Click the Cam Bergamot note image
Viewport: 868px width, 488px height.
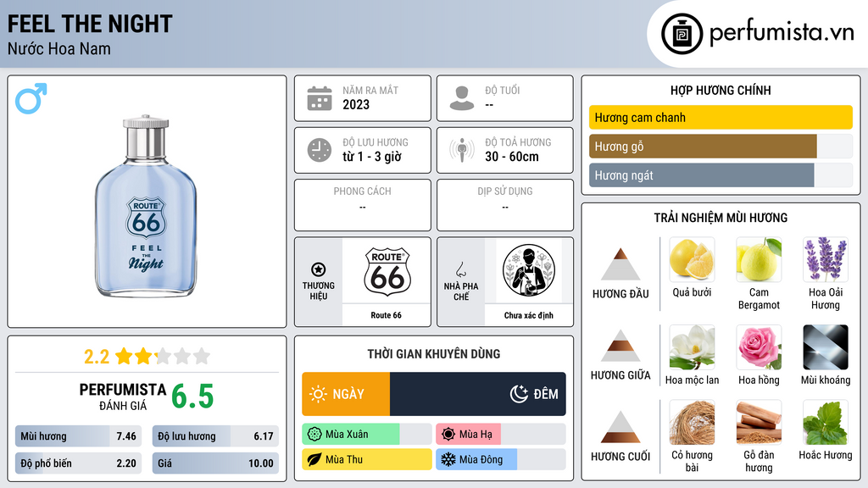(759, 259)
